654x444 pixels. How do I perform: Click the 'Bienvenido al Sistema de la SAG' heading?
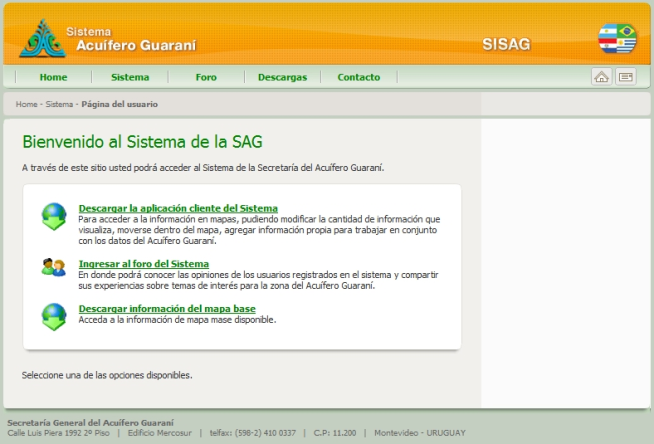click(x=142, y=142)
